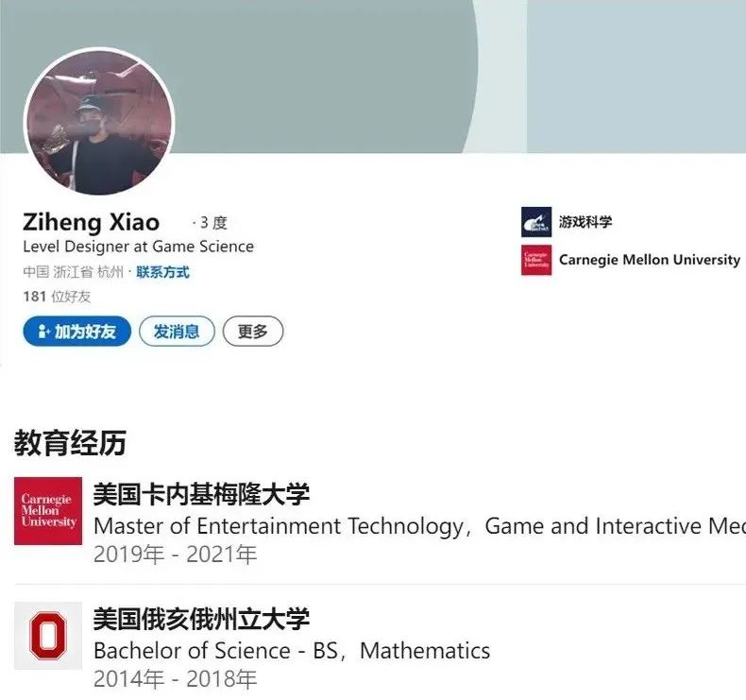Open the 更多 more options dropdown
The height and width of the screenshot is (700, 746).
click(253, 332)
